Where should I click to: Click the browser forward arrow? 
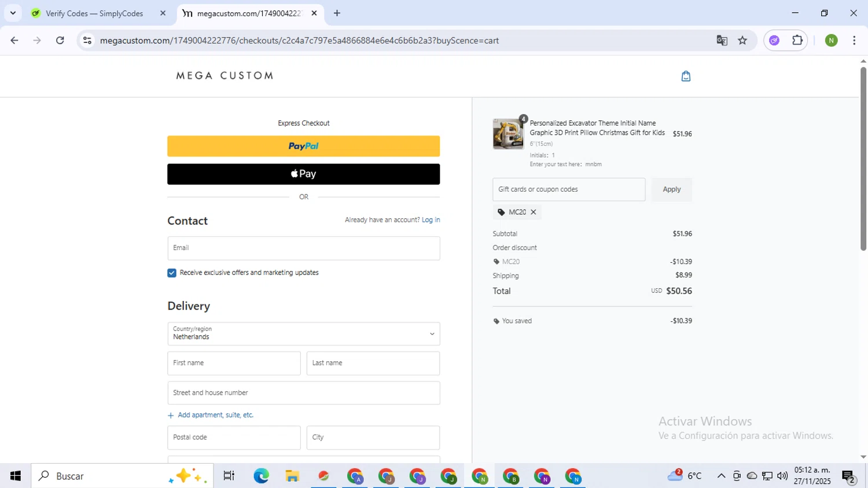(x=37, y=41)
